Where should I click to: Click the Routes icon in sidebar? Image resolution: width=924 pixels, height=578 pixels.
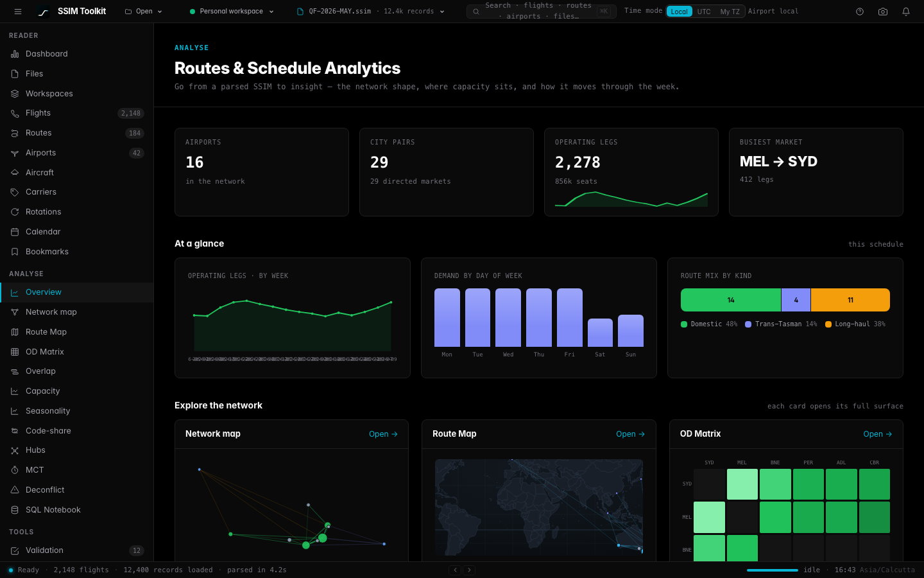coord(15,133)
